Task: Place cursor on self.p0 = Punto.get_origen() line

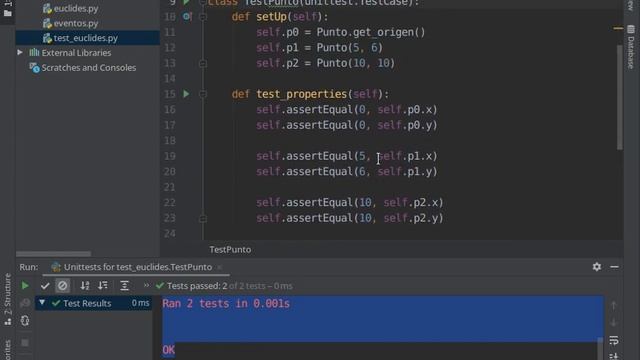Action: pos(341,32)
